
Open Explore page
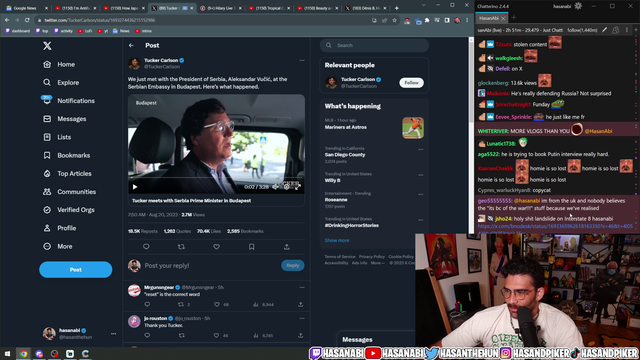61,82
